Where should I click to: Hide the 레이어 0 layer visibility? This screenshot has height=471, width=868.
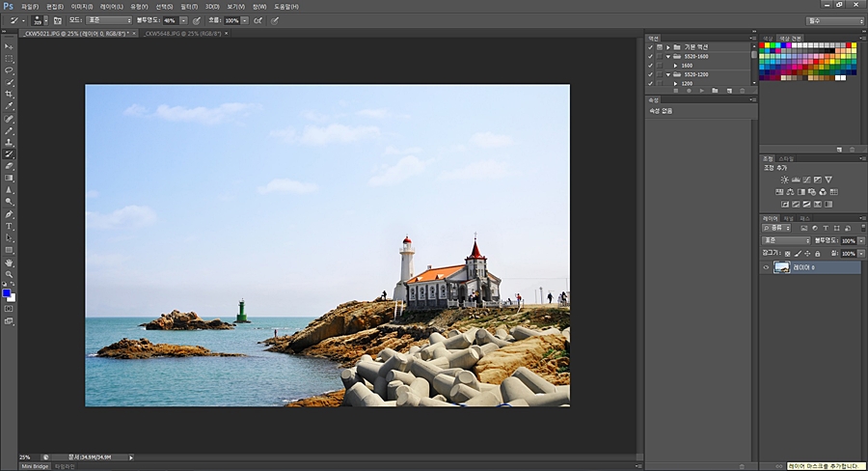coord(766,267)
